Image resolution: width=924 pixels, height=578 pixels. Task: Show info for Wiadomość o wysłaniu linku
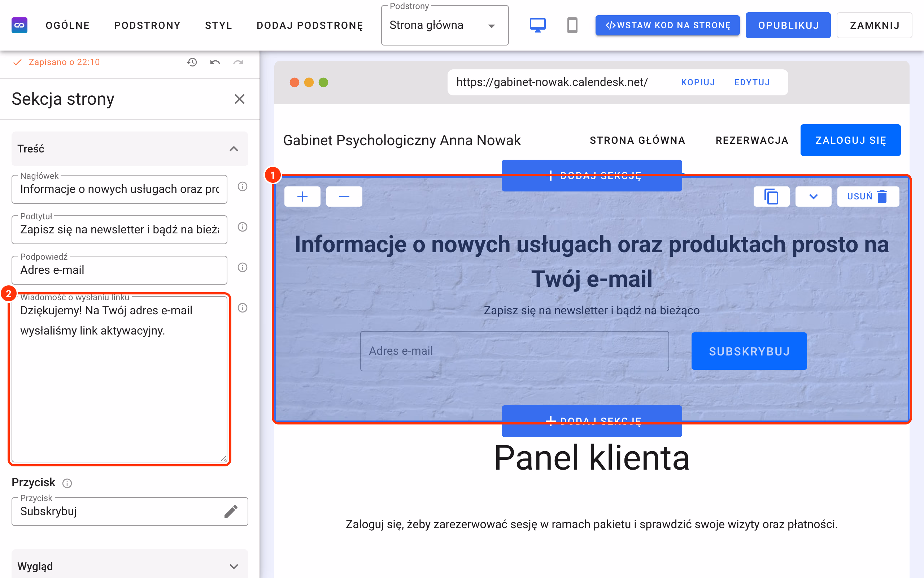click(x=243, y=308)
